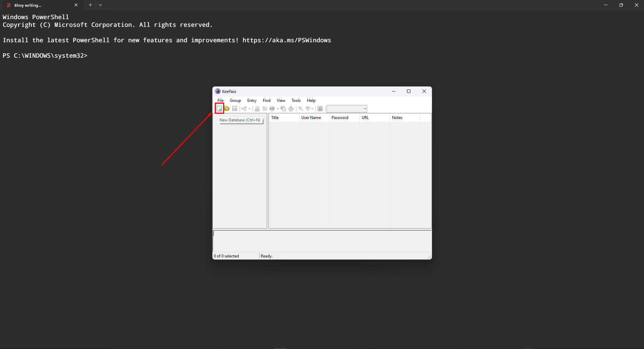The height and width of the screenshot is (349, 644).
Task: Click the KeePass title bar lock icon
Action: coord(218,91)
